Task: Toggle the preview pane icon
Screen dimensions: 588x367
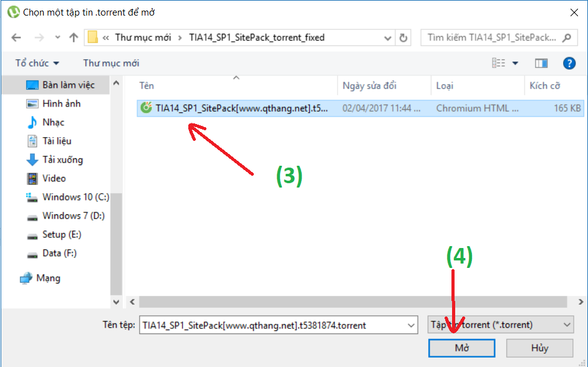Action: 541,63
